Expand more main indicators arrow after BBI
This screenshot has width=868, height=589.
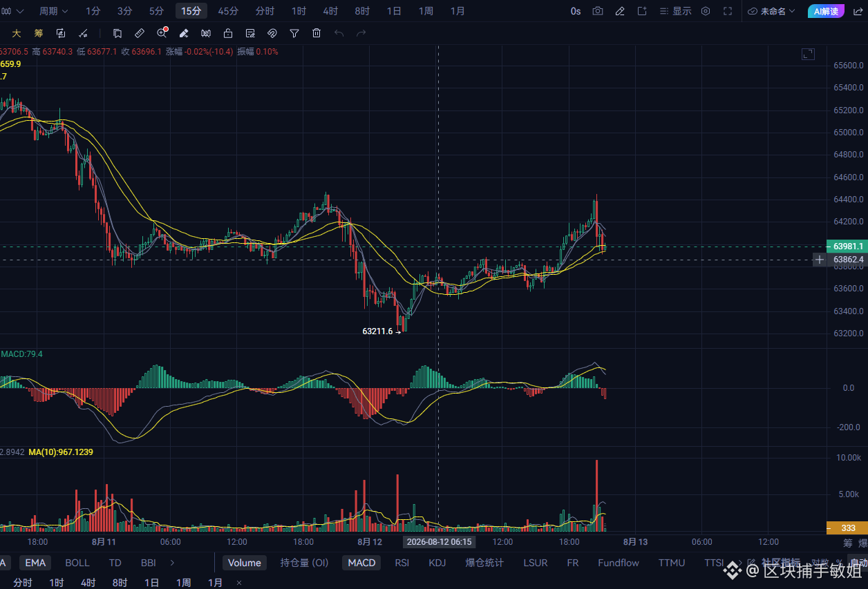[172, 563]
